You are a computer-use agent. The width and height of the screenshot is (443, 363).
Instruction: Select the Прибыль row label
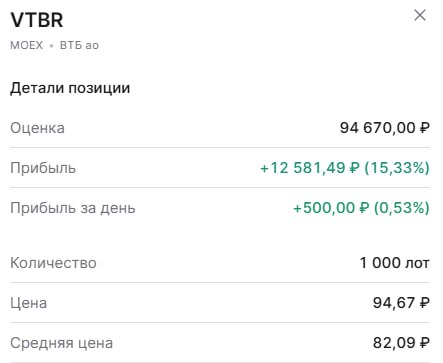pos(43,168)
